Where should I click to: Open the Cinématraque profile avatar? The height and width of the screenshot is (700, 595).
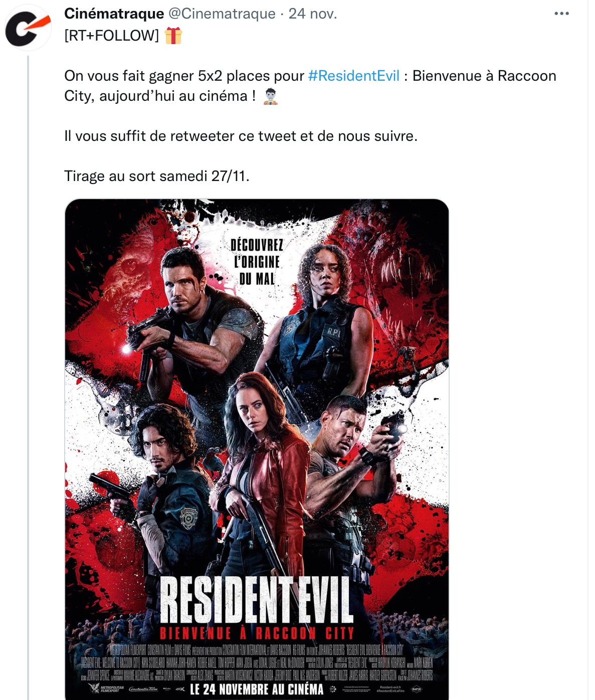click(28, 28)
